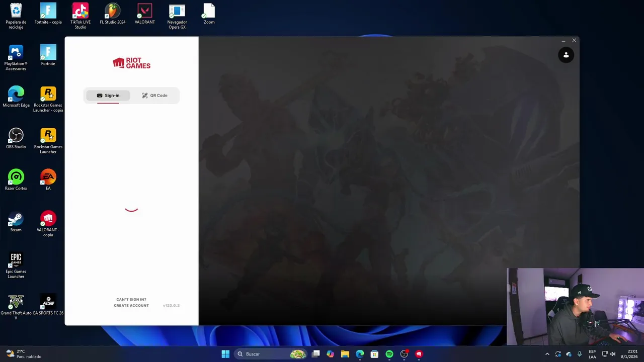
Task: Select the Grand Theft Auto V desktop icon
Action: coord(16,308)
